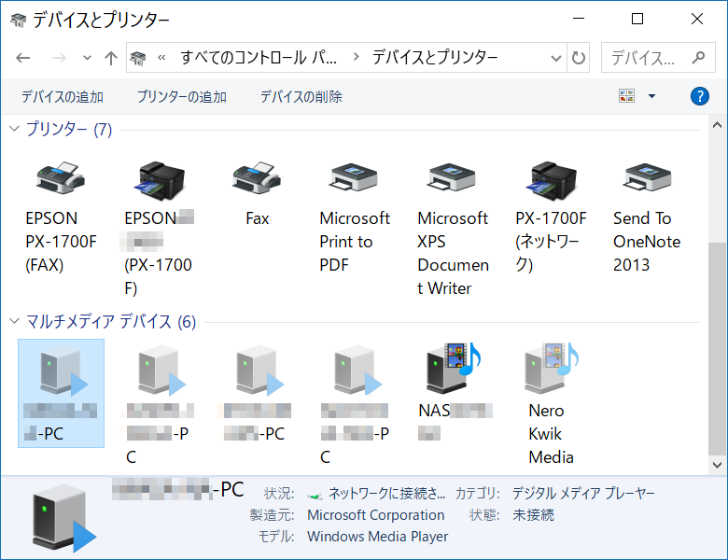Collapse the マルチメディア デバイス (6) group
728x560 pixels.
pos(14,321)
